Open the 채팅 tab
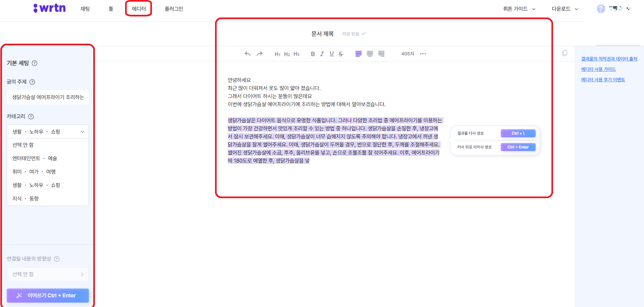Image resolution: width=644 pixels, height=307 pixels. (85, 9)
